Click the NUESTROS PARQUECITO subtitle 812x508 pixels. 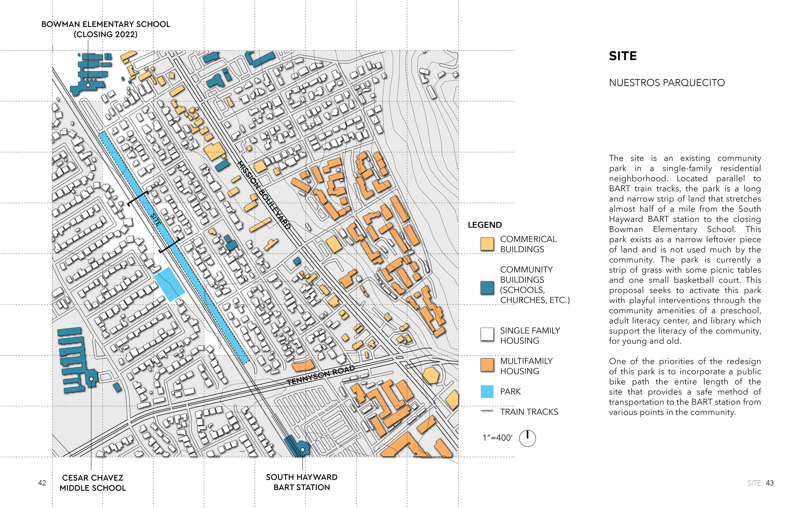(x=667, y=83)
